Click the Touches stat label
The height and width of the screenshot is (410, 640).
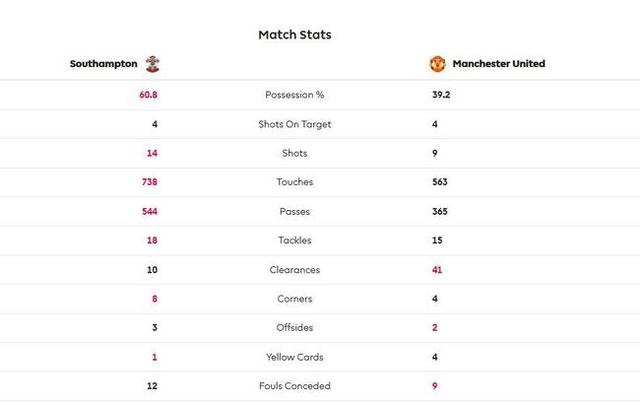(295, 182)
